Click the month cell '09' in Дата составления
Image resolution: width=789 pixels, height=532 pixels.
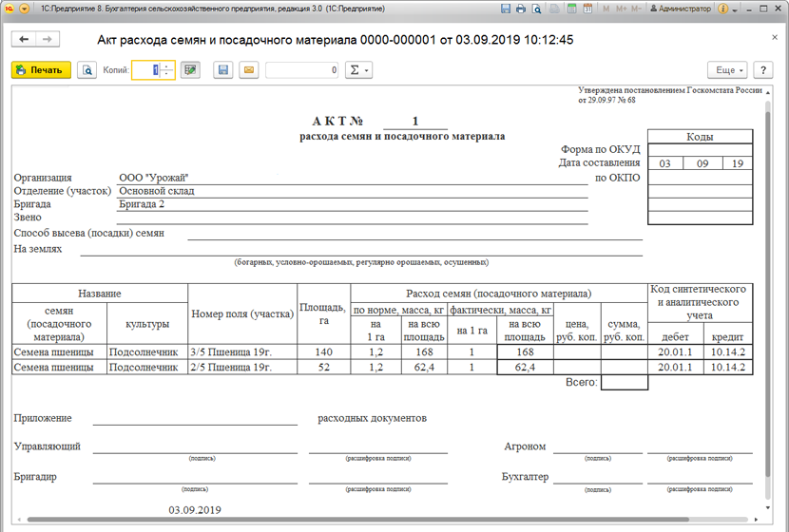[702, 163]
